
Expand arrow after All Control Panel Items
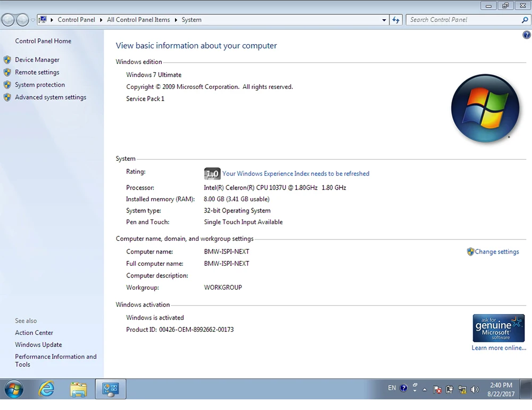(x=176, y=20)
